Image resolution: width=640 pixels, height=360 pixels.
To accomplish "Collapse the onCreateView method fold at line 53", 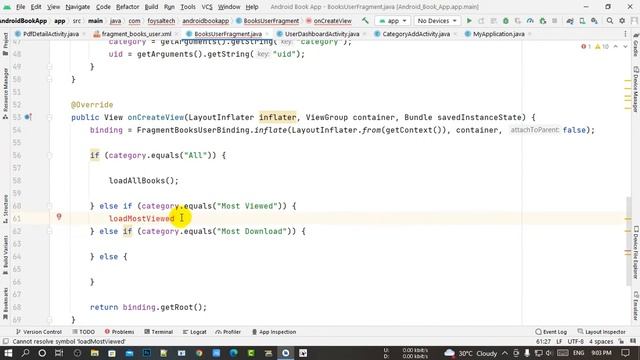I will [x=50, y=117].
